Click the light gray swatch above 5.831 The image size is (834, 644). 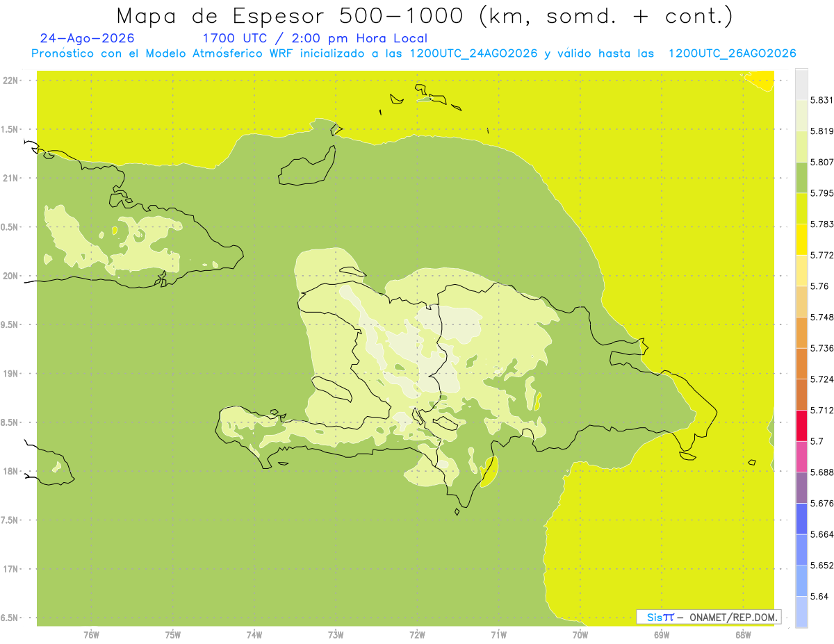point(802,84)
